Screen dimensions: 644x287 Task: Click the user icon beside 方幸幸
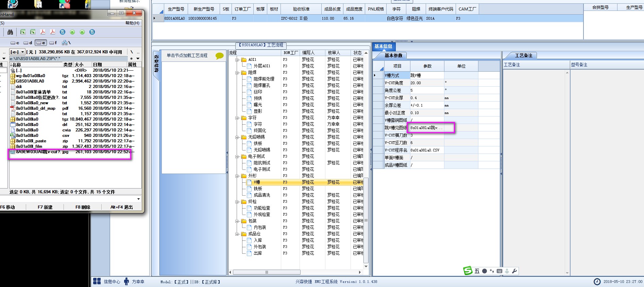point(126,281)
